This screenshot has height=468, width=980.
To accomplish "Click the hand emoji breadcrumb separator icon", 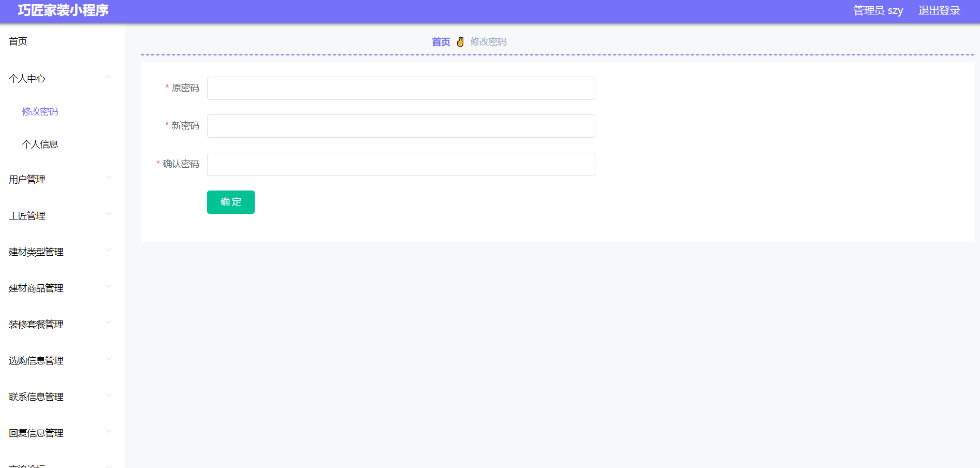I will (460, 42).
